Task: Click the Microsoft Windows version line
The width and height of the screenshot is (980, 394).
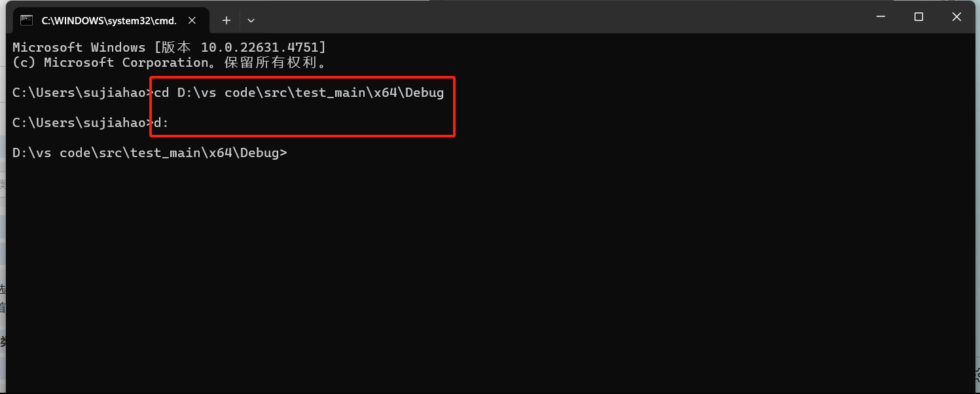Action: [169, 47]
